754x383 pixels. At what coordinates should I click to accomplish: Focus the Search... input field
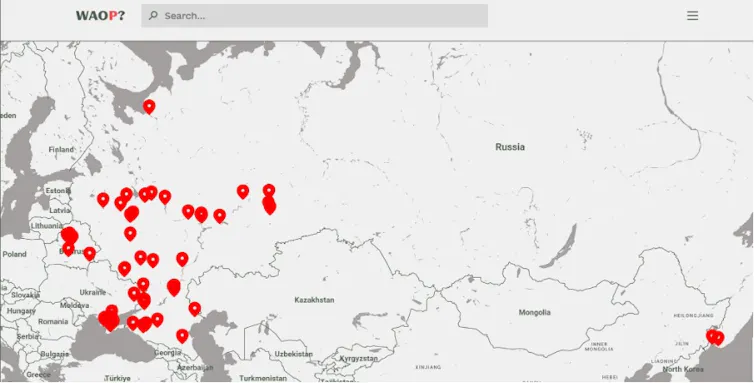(314, 16)
